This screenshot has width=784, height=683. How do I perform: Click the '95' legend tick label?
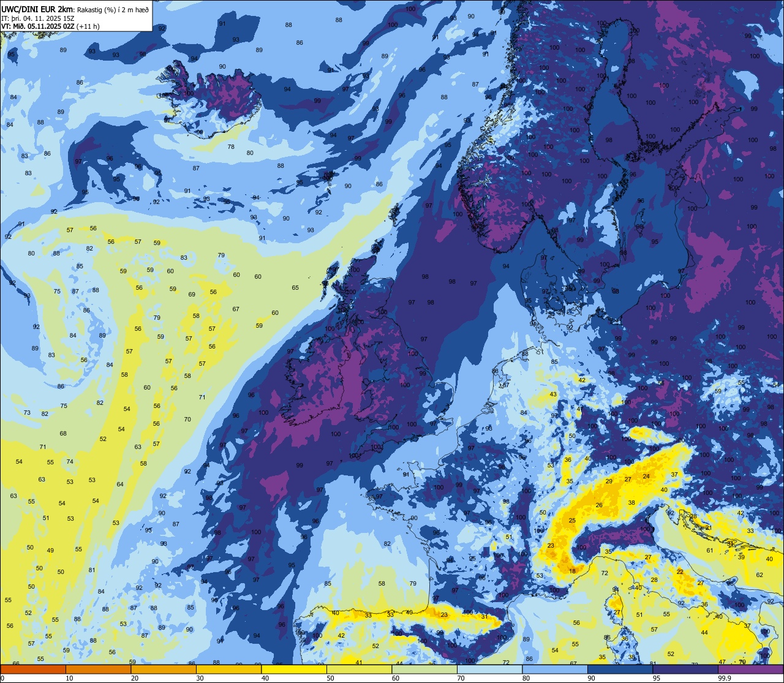point(657,678)
